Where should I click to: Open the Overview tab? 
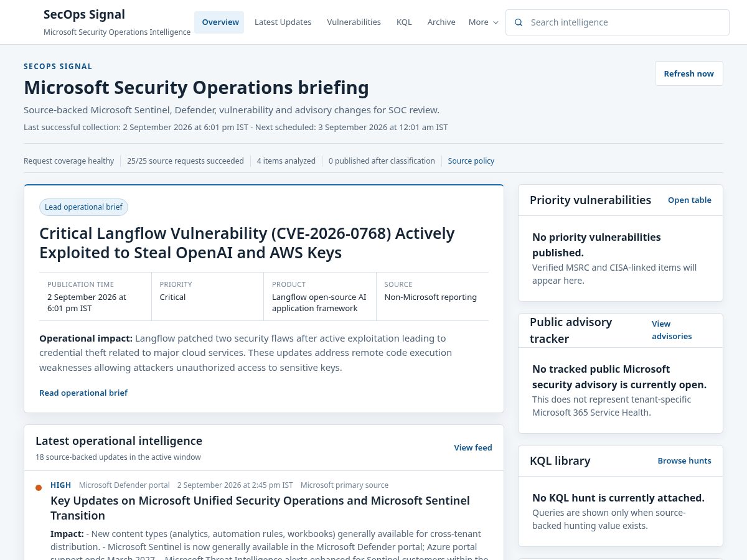pos(220,22)
